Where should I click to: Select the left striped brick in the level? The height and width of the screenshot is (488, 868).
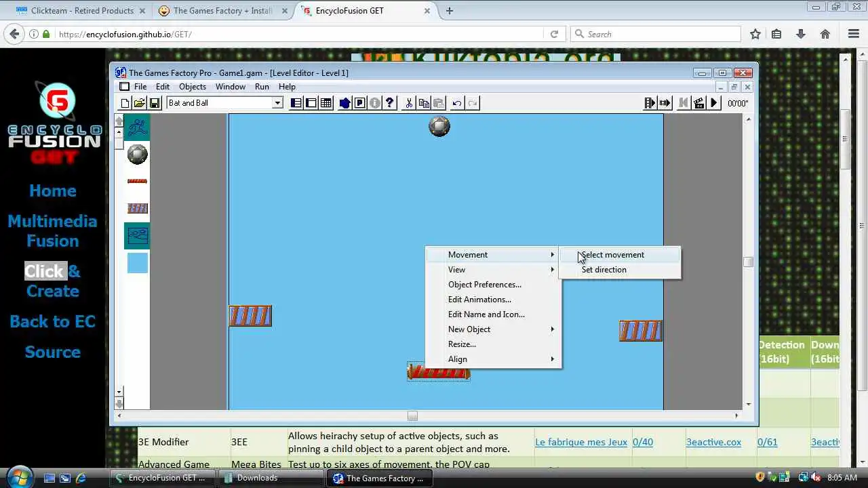coord(250,316)
